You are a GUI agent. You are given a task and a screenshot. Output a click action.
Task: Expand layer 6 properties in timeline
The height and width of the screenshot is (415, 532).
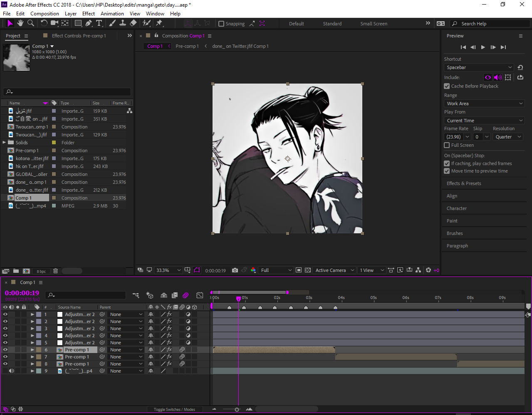[x=32, y=350]
